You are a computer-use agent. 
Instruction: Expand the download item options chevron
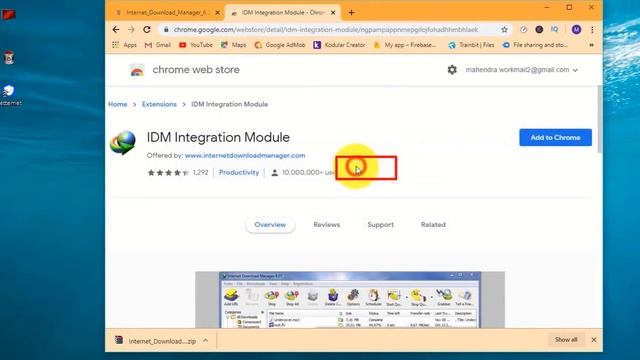(x=205, y=340)
